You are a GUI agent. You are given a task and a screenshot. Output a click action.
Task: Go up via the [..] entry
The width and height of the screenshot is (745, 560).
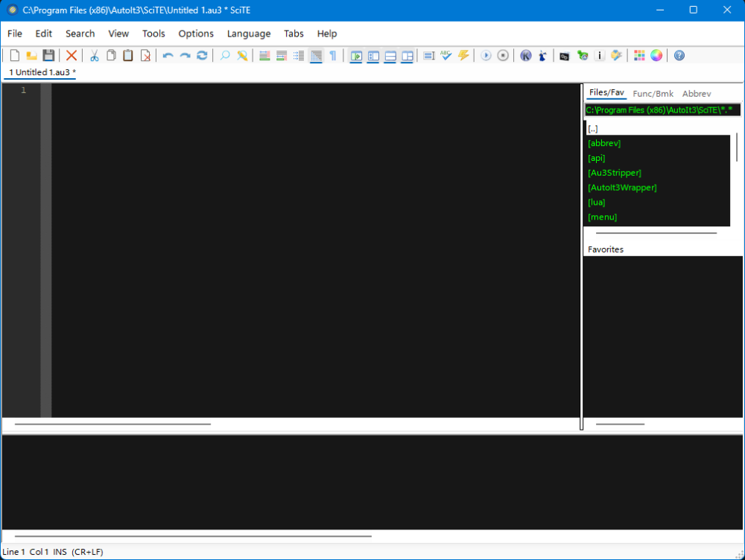(658, 128)
